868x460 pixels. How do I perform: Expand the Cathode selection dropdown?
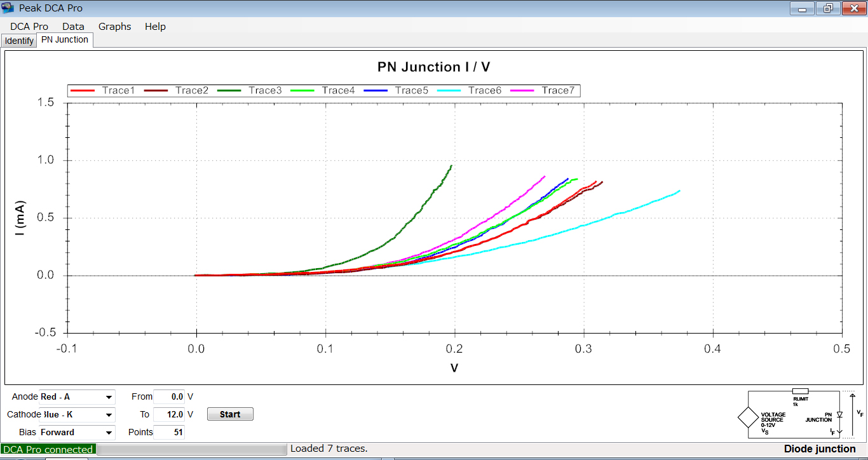[77, 415]
